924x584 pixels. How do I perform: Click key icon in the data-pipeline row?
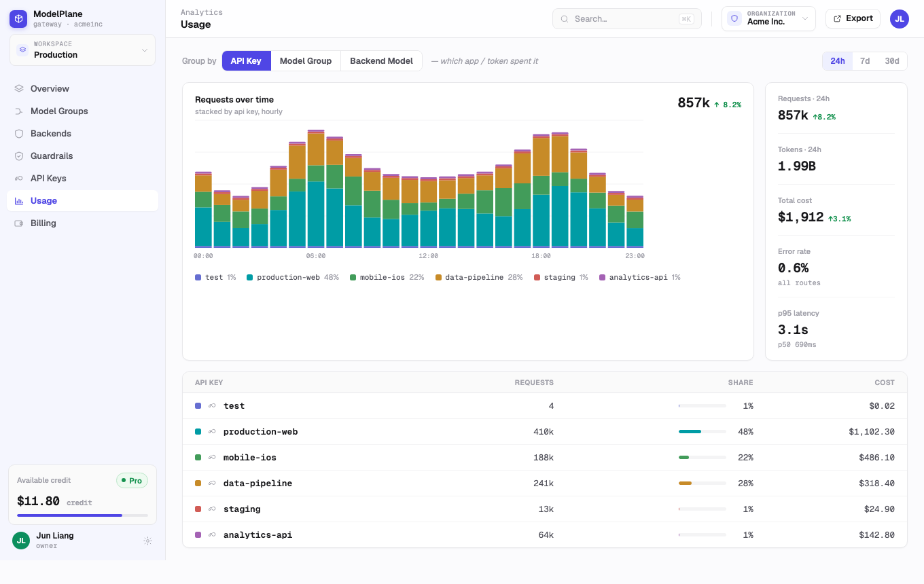pyautogui.click(x=212, y=483)
